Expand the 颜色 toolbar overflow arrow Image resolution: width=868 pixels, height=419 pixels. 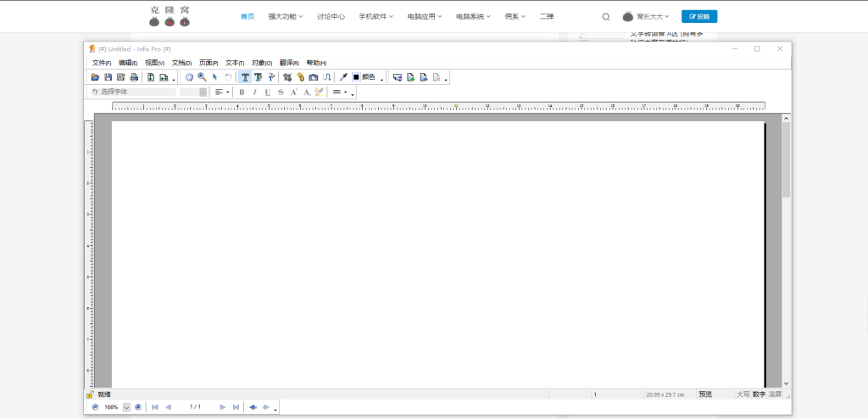coord(382,79)
